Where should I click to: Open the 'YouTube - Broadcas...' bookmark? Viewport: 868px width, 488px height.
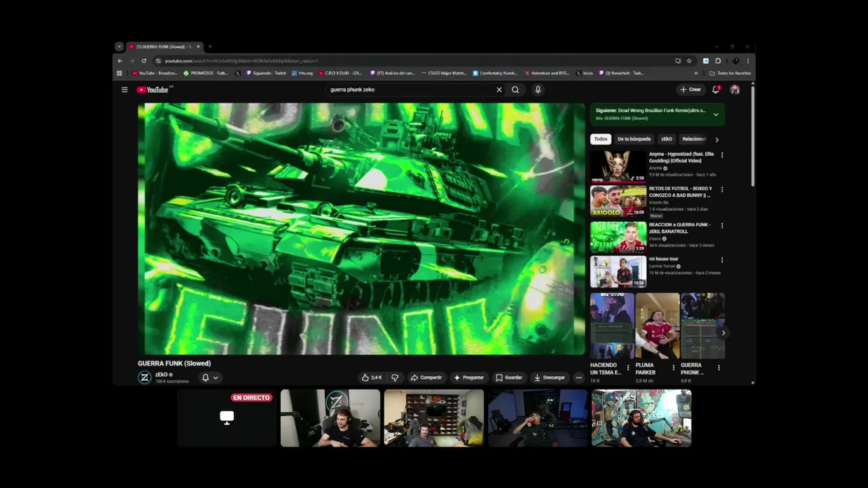click(155, 73)
